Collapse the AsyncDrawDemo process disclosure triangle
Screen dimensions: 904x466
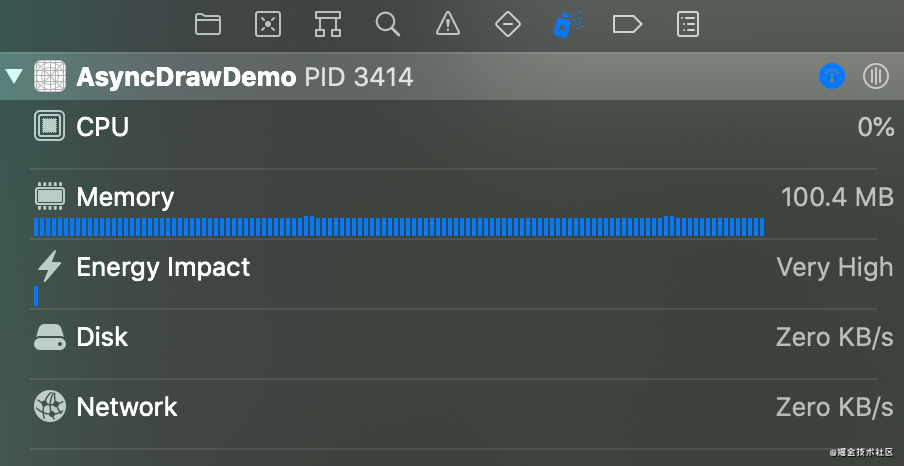click(14, 76)
